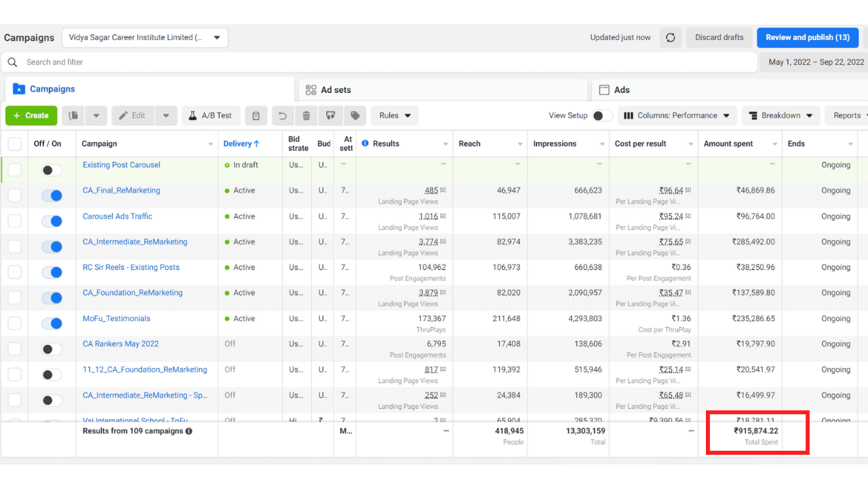Image resolution: width=868 pixels, height=488 pixels.
Task: Click the Ads window icon
Action: click(604, 89)
